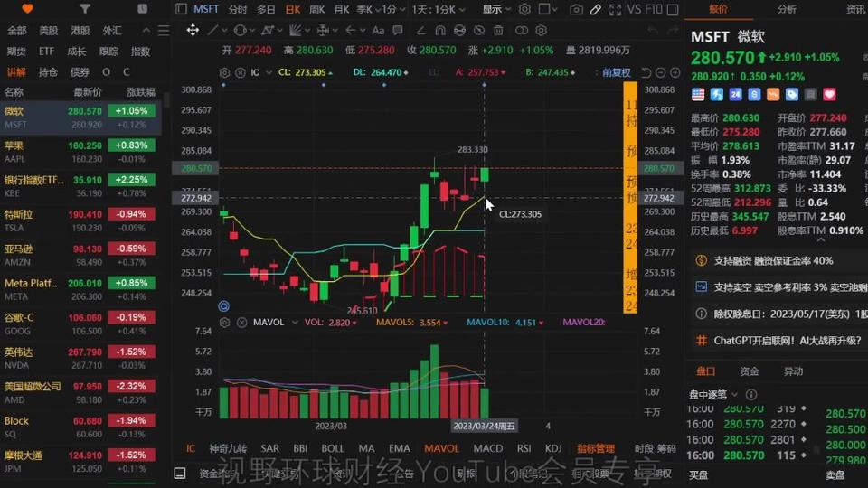Toggle the C filter in watchlist
Viewport: 868px width, 488px height.
click(127, 72)
